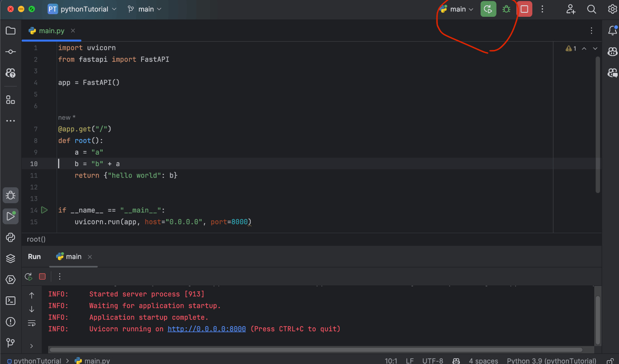Stop the process in the Run panel toolbar
Viewport: 619px width, 364px height.
pos(42,277)
